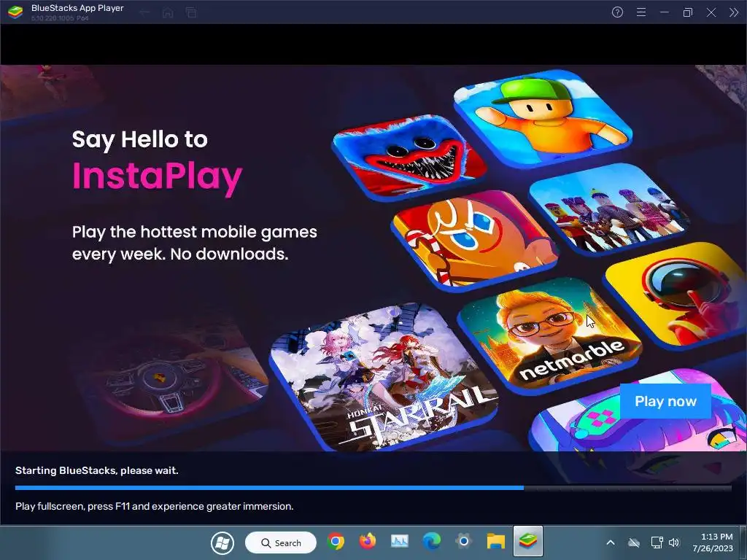Screen dimensions: 747x560
Task: Open the Windows Start button
Action: (222, 542)
